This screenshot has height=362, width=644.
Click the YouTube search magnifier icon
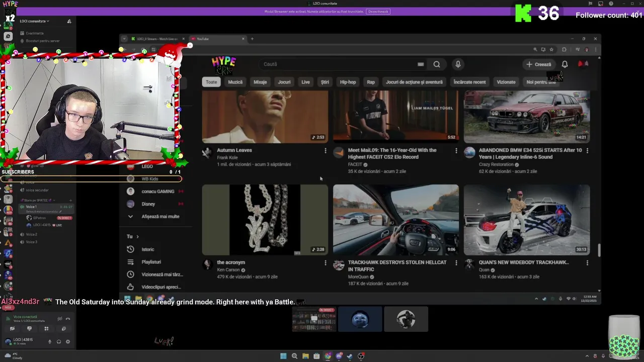pyautogui.click(x=437, y=64)
